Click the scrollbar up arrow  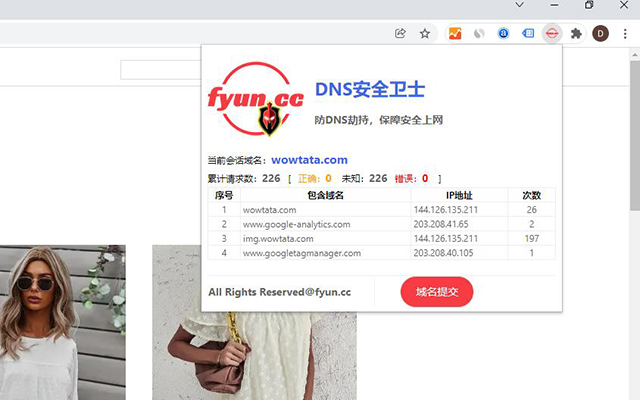click(x=635, y=54)
